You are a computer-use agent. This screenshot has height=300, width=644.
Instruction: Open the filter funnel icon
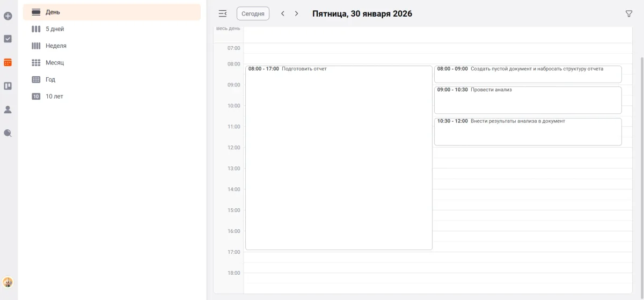click(x=629, y=14)
